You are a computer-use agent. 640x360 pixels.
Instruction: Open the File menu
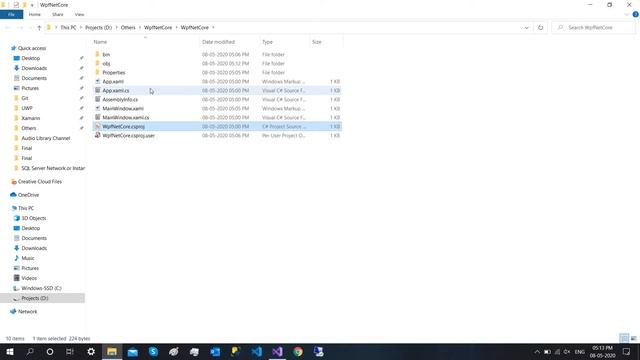[11, 14]
